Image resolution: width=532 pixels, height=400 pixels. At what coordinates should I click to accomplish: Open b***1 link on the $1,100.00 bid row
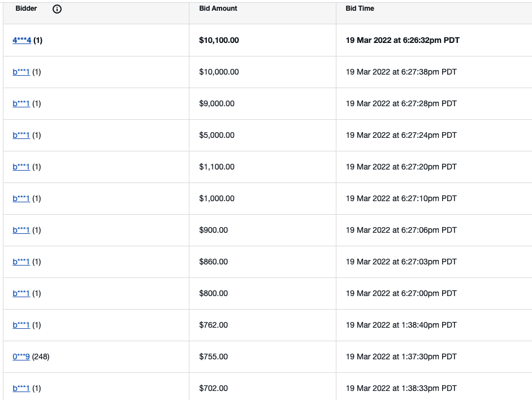pos(20,167)
